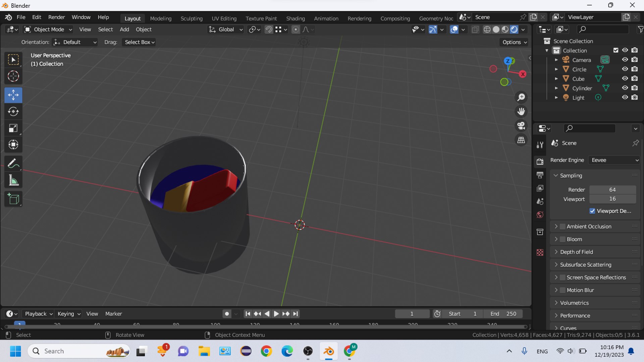Open the Render Engine Eevee dropdown
644x362 pixels.
click(x=614, y=160)
